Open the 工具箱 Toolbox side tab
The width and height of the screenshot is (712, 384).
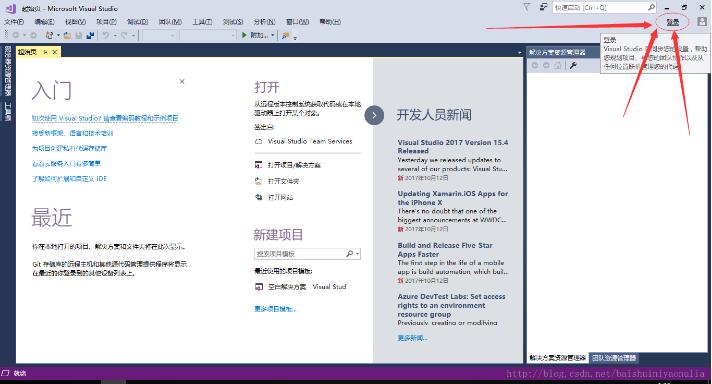tap(8, 111)
